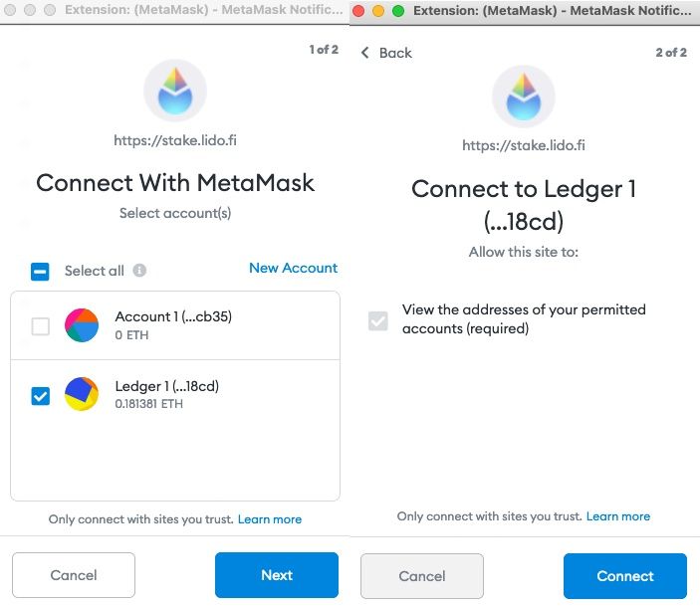The image size is (700, 607).
Task: Click the Lido logo in left dialog
Action: pyautogui.click(x=175, y=91)
